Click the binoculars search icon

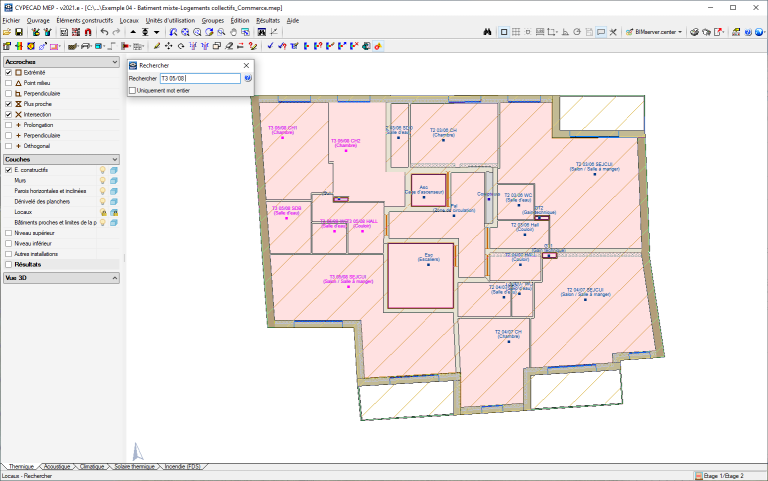(486, 32)
